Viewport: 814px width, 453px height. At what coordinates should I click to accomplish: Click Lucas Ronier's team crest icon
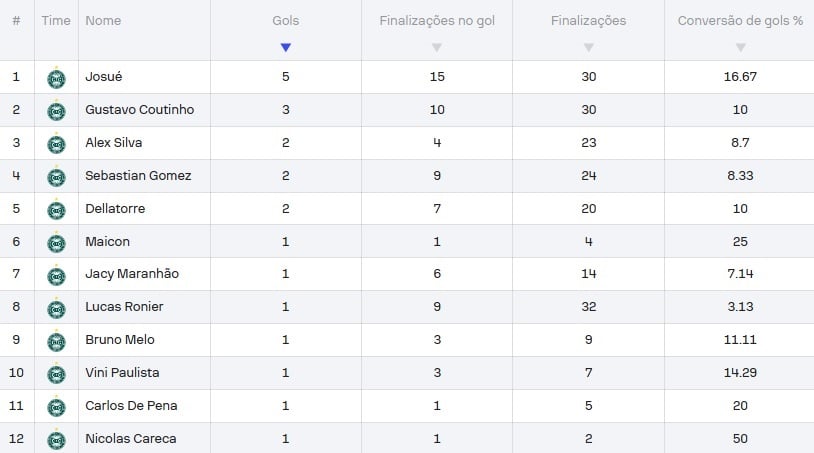coord(56,309)
